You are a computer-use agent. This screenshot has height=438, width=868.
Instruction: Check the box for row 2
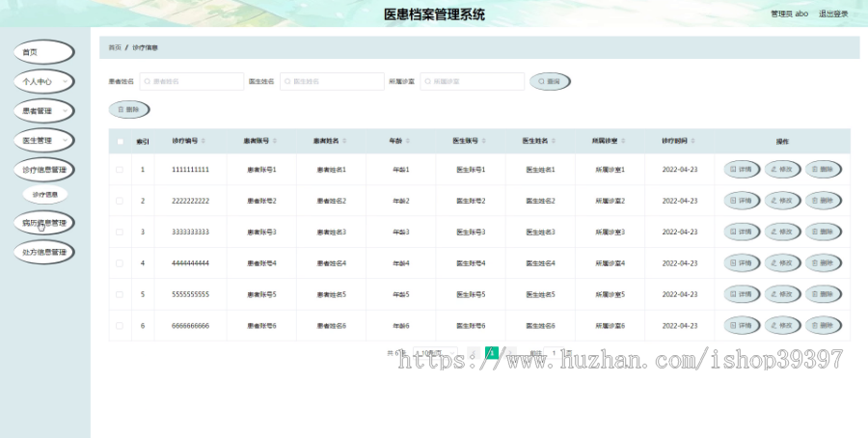point(120,201)
